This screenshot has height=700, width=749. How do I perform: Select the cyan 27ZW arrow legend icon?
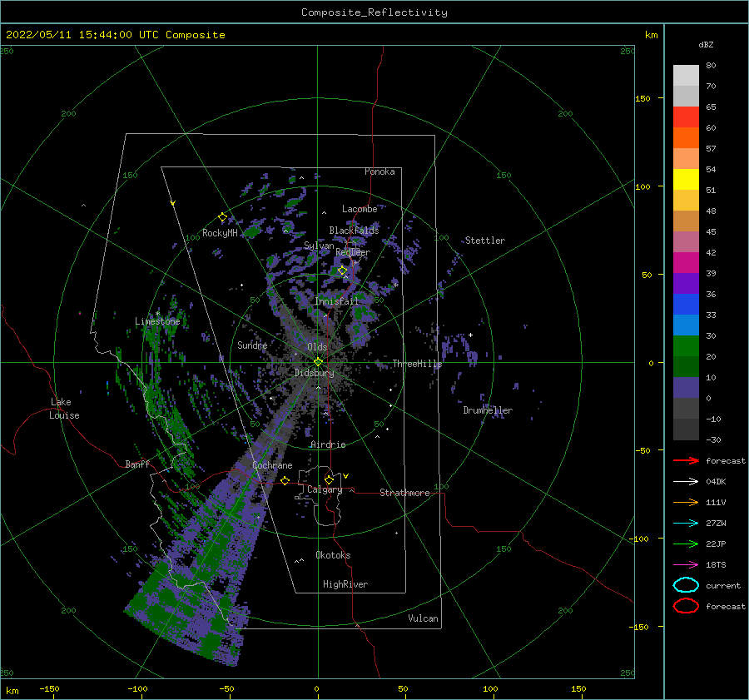click(x=686, y=523)
